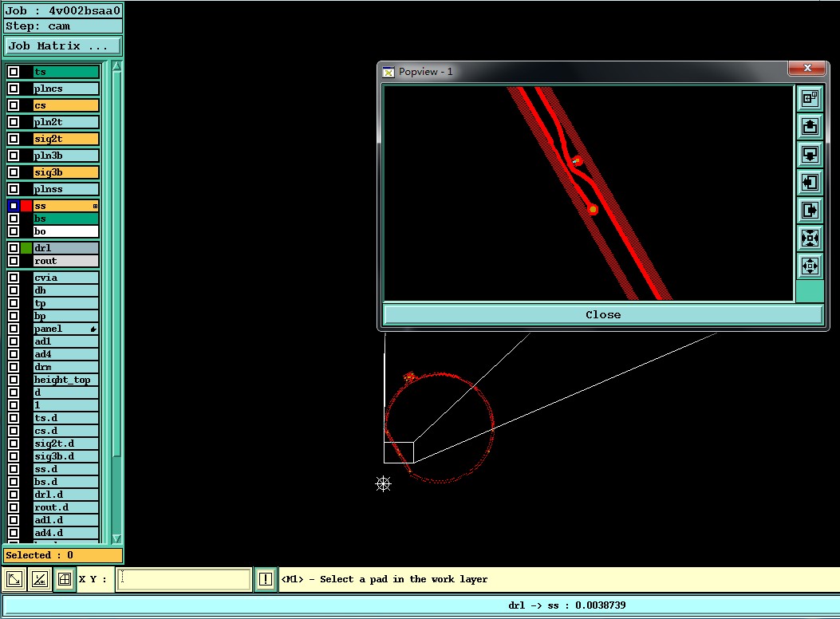Toggle the rout layer checkbox
The image size is (840, 619).
click(x=14, y=261)
